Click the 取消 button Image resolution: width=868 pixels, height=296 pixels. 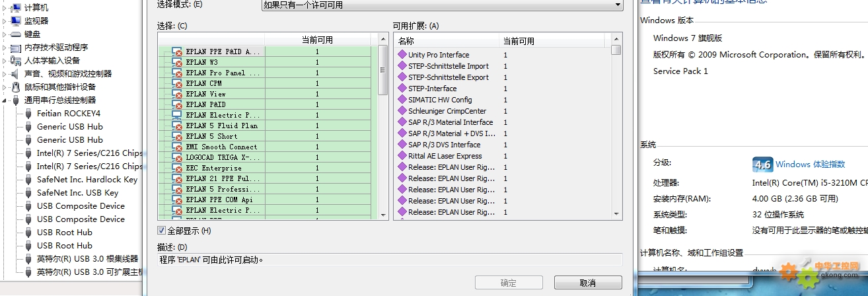point(588,283)
